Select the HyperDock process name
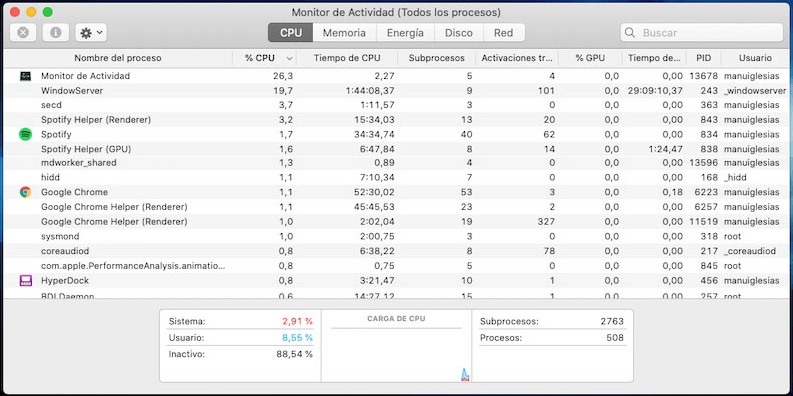 tap(65, 280)
